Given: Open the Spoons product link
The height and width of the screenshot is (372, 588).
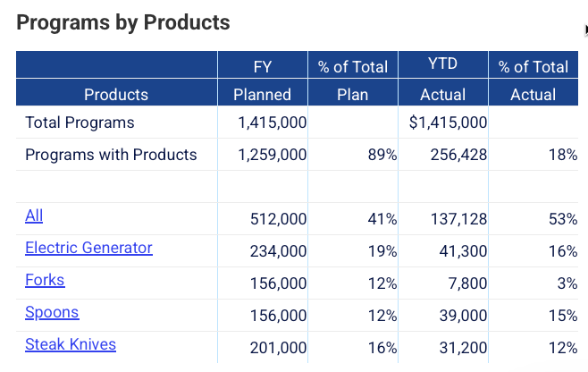Looking at the screenshot, I should click(x=52, y=313).
